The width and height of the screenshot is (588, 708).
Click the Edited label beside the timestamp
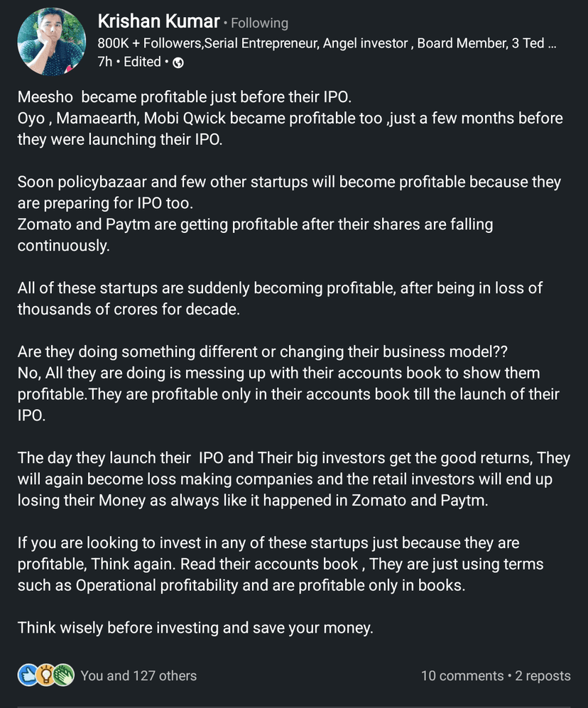click(142, 62)
